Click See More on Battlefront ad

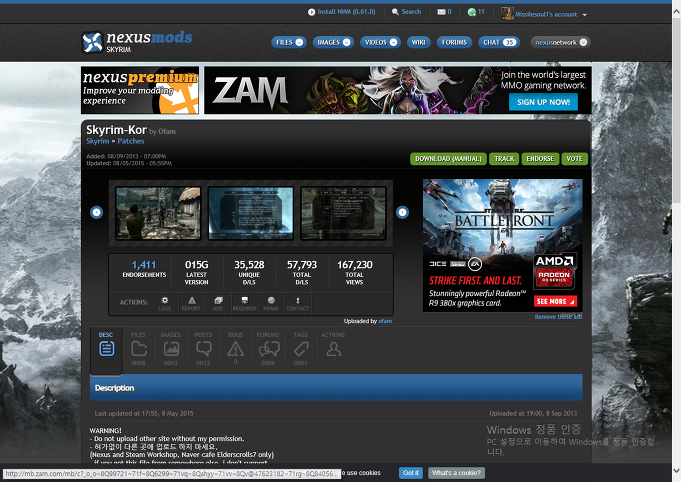pos(555,301)
